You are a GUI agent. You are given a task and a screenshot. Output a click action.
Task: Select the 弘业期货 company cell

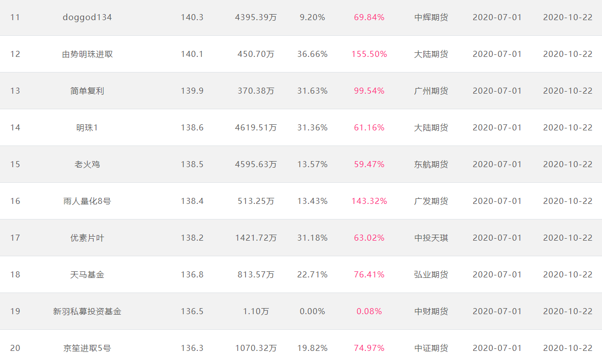pyautogui.click(x=431, y=274)
